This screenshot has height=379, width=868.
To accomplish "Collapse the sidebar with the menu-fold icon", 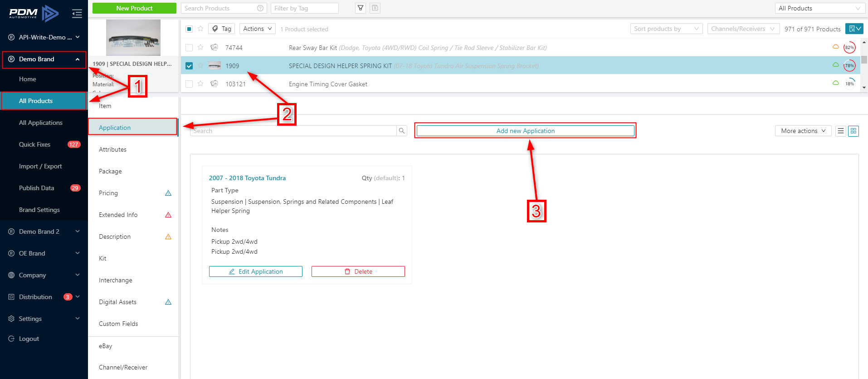I will 77,14.
